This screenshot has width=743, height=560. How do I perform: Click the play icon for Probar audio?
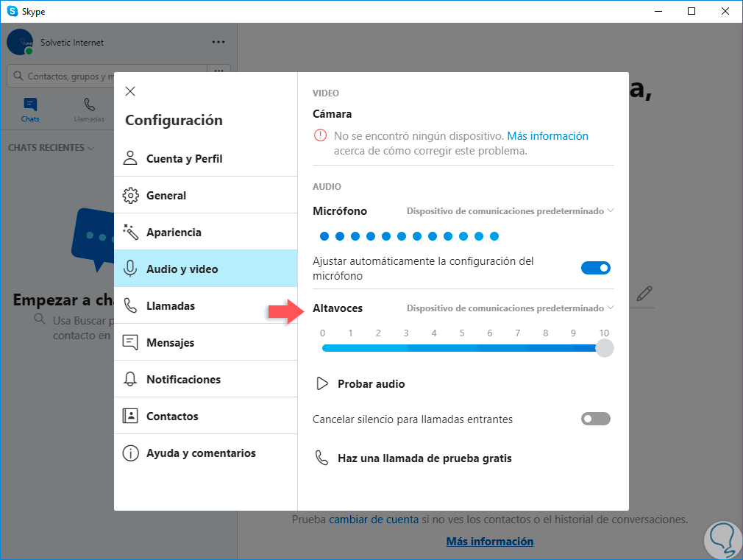[x=322, y=383]
